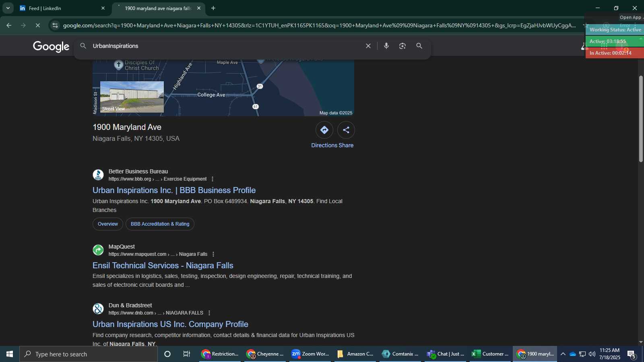The image size is (644, 362).
Task: Click the page vertical scrollbar
Action: (641, 119)
